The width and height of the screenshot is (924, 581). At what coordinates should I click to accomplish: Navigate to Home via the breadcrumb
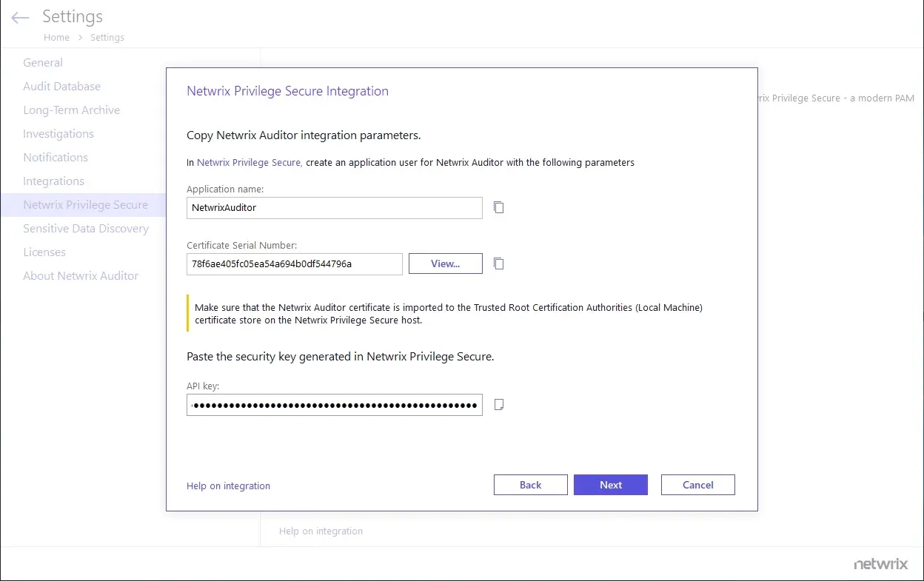[56, 37]
